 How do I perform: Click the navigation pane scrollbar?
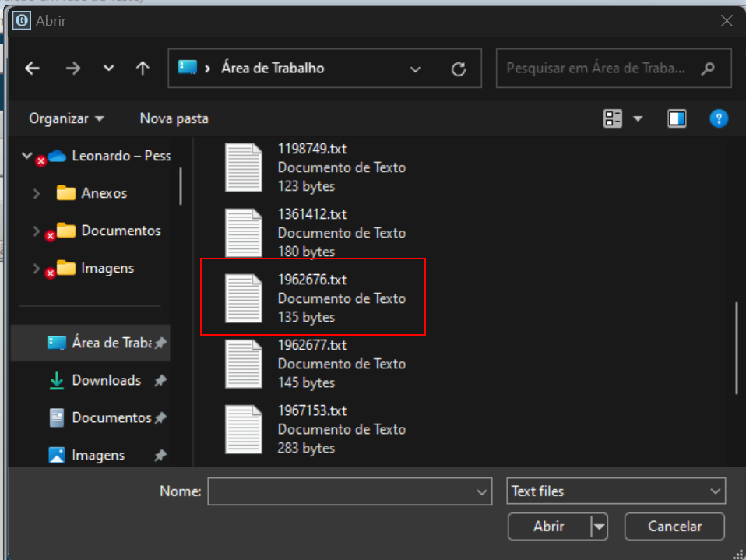point(181,186)
